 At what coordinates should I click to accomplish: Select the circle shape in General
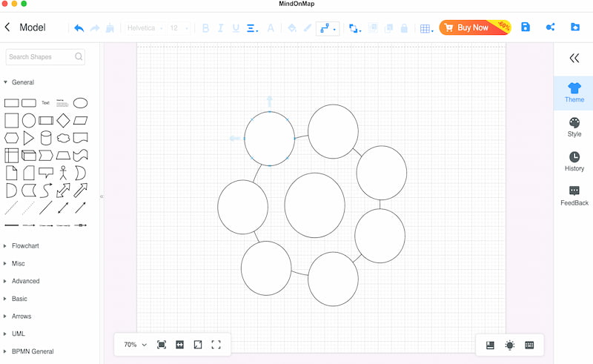pos(29,121)
